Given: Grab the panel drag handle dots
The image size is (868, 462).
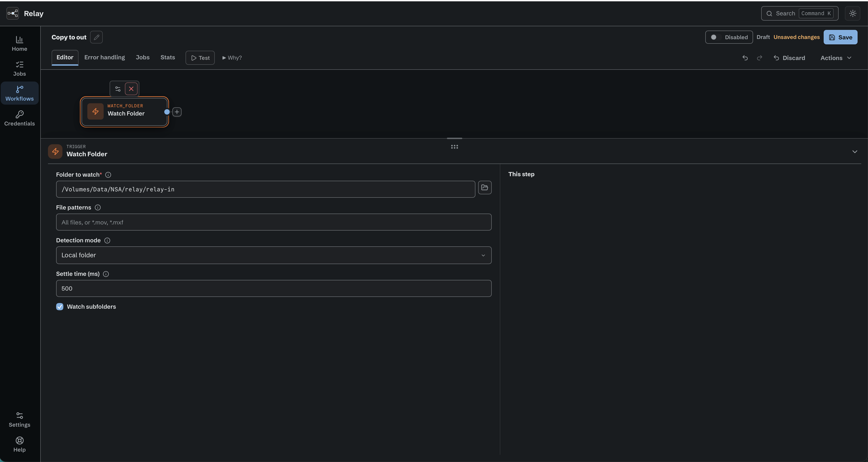Looking at the screenshot, I should tap(454, 147).
